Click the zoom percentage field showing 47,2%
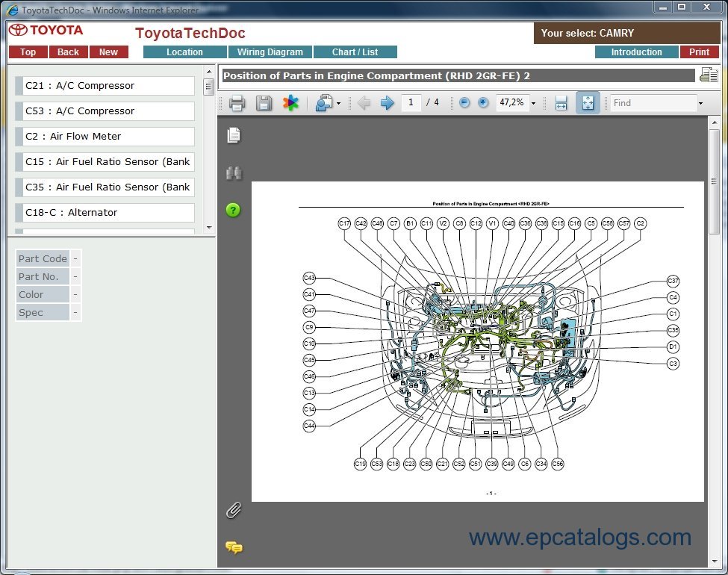Screen dimensions: 728x575 point(511,102)
